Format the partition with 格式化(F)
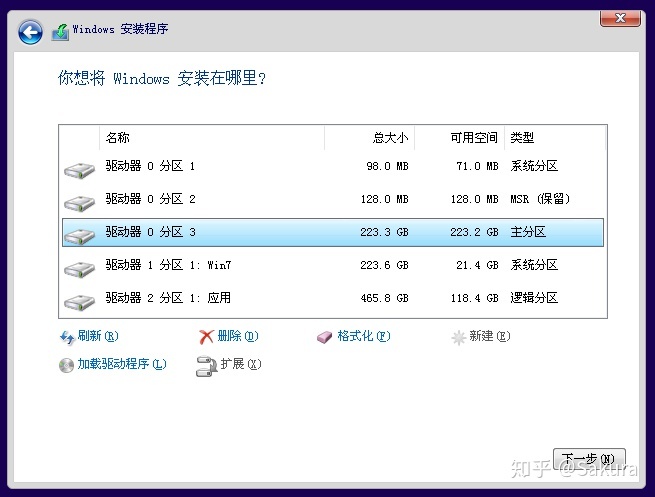 364,336
